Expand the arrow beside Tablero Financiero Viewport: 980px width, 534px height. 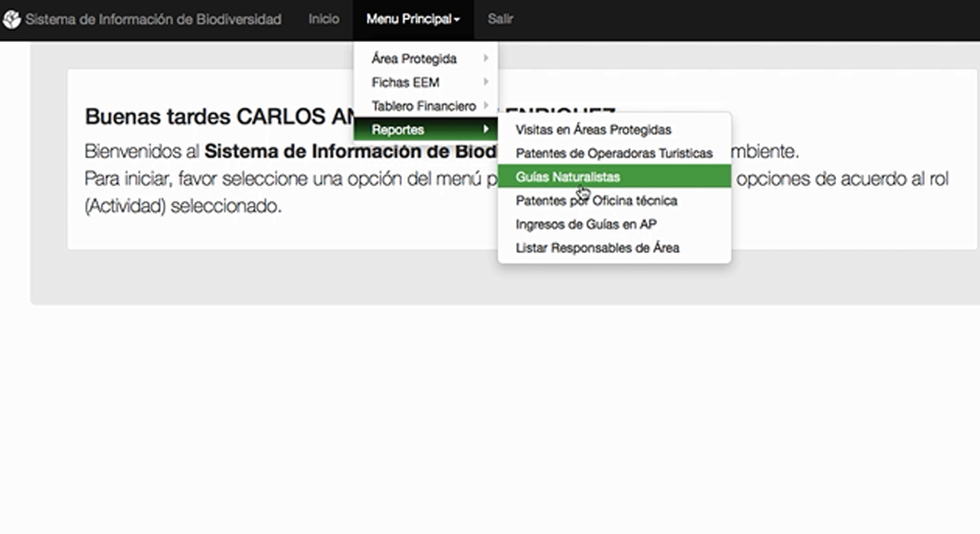(485, 106)
